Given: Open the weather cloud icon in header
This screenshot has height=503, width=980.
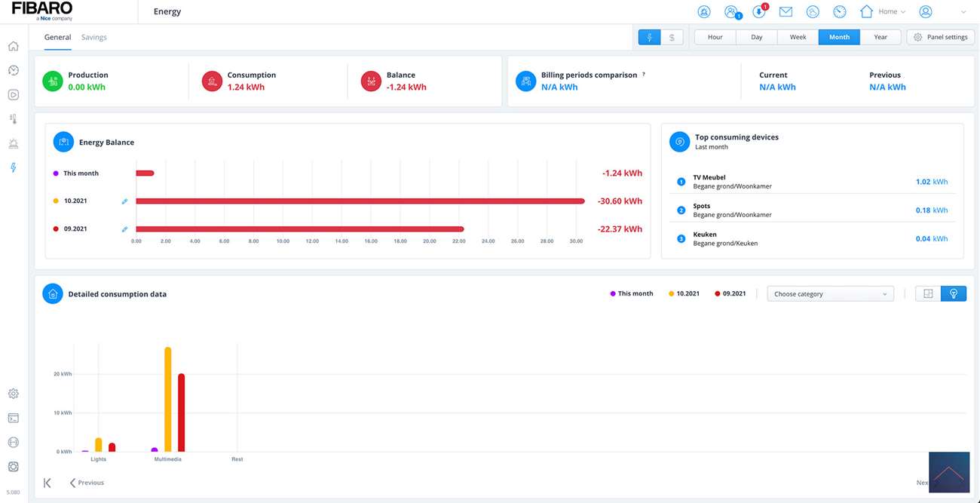Looking at the screenshot, I should [x=813, y=12].
